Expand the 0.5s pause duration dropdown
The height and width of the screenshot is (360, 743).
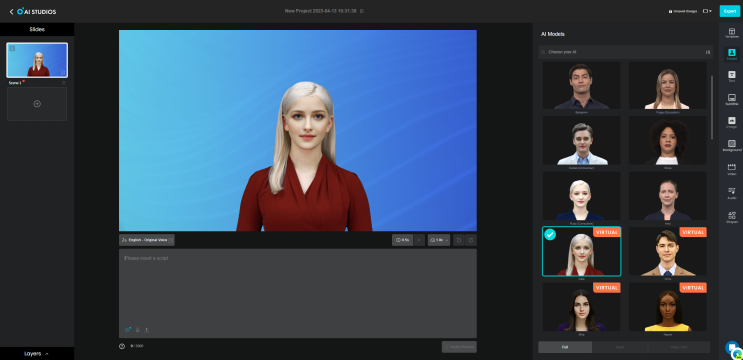click(x=419, y=240)
